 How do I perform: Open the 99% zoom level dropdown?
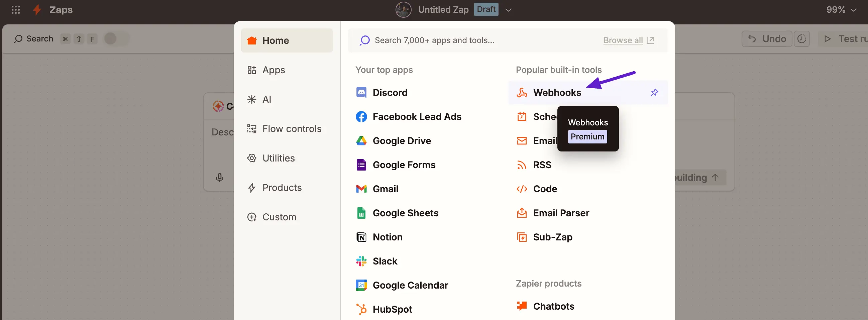pos(841,10)
